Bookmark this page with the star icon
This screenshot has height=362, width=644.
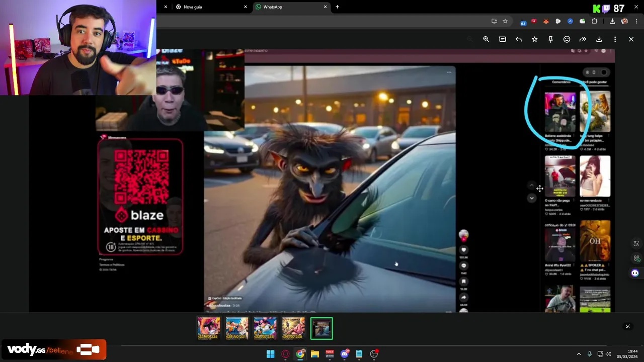[505, 21]
